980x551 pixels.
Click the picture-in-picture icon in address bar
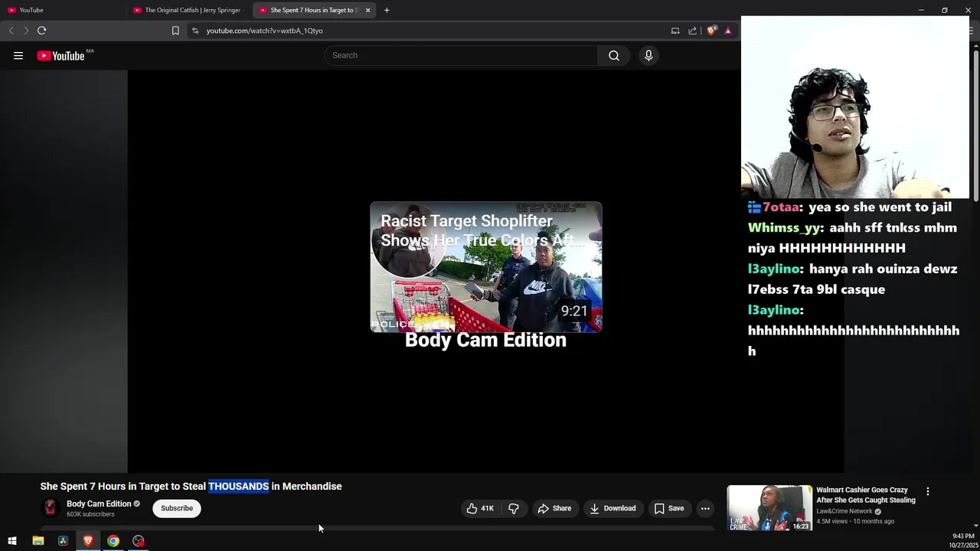675,31
